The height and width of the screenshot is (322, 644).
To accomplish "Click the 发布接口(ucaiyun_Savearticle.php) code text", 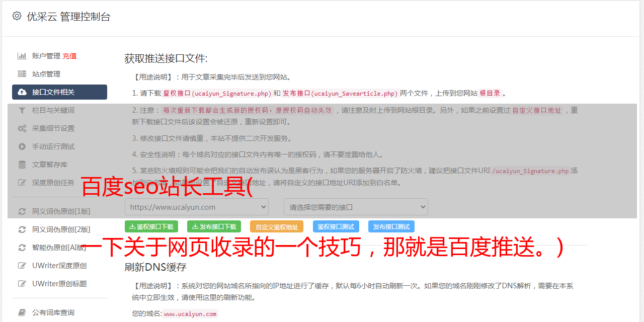I will [x=340, y=93].
